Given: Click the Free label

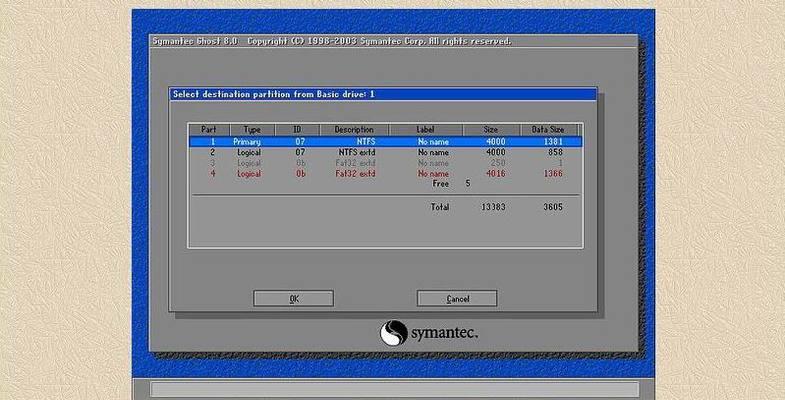Looking at the screenshot, I should tap(441, 184).
